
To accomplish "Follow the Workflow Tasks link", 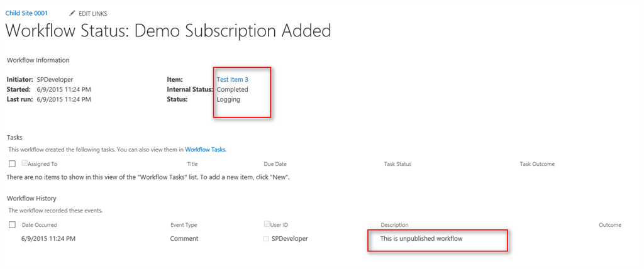I will tap(205, 150).
